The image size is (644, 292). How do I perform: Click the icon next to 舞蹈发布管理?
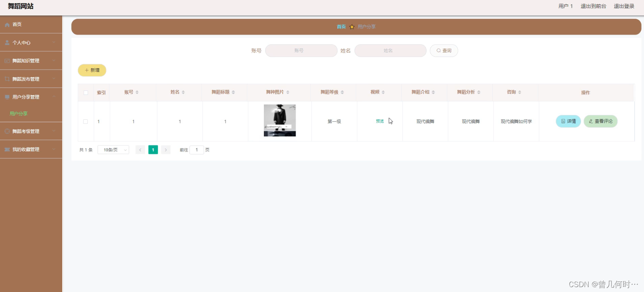7,79
